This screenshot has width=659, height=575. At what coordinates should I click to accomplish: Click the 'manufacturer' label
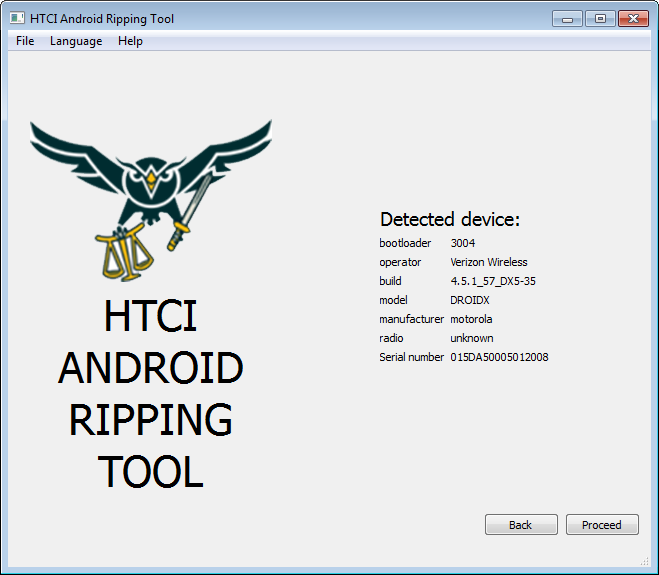(411, 319)
